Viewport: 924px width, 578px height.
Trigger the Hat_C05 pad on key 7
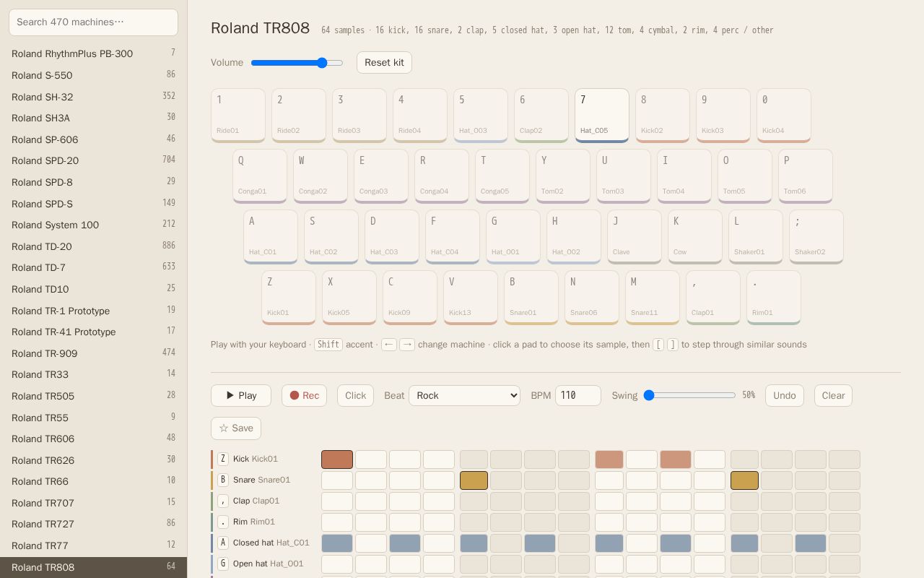602,116
